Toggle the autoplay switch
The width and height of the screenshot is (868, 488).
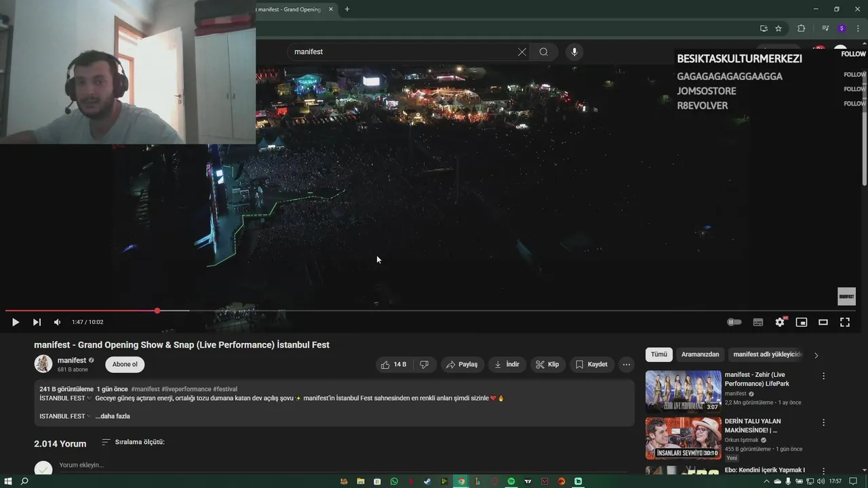point(734,322)
